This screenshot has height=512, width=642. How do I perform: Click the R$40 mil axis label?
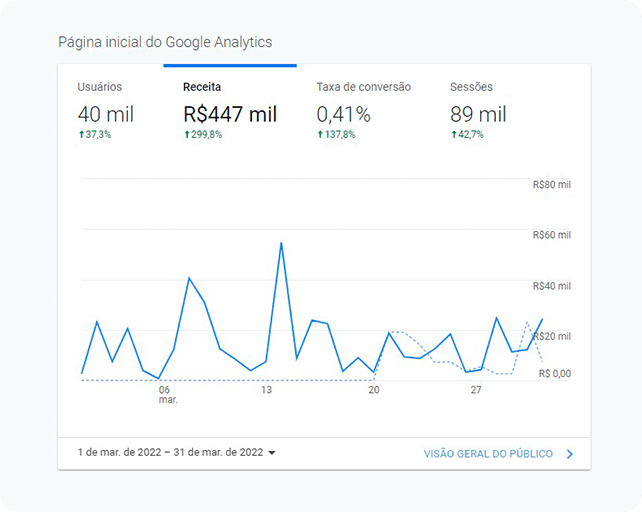552,286
